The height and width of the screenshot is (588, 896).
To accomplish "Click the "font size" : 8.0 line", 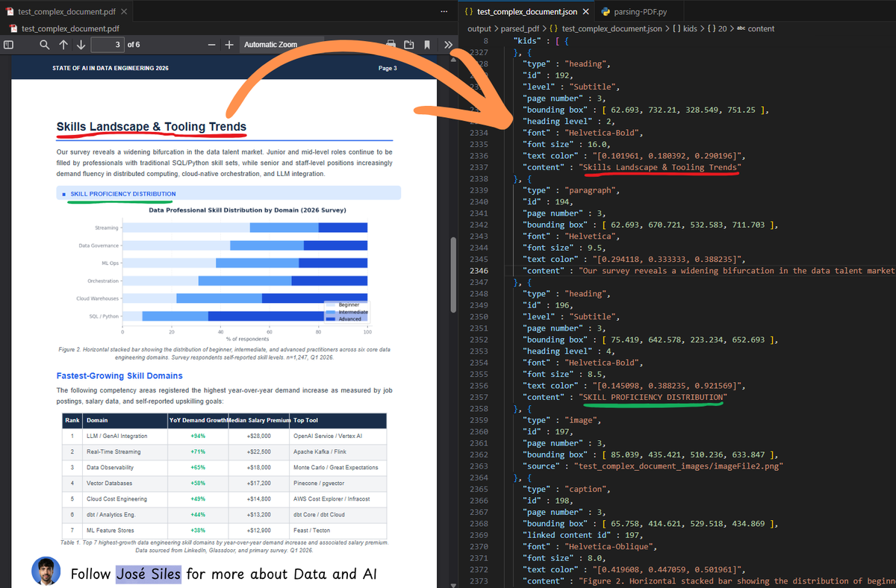I will (x=565, y=558).
